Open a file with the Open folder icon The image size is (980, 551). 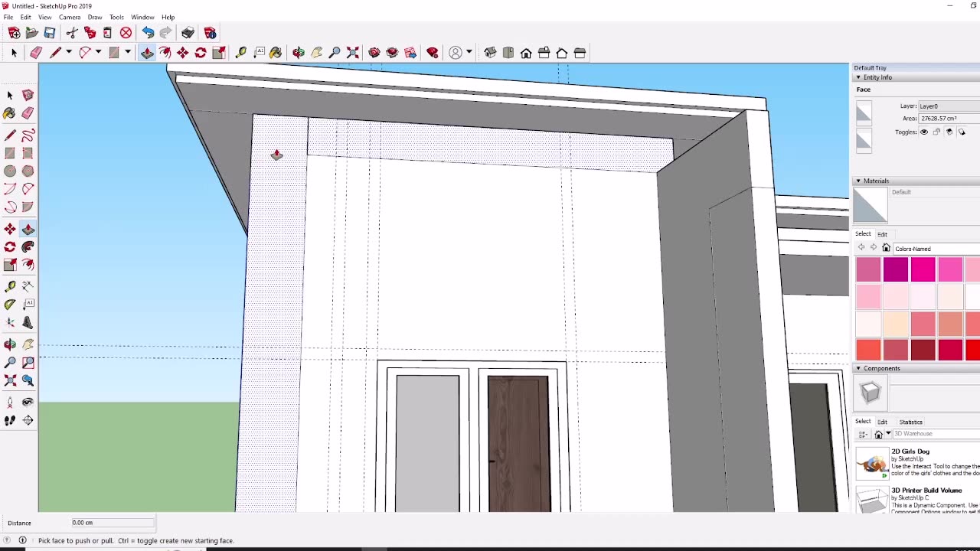tap(31, 33)
